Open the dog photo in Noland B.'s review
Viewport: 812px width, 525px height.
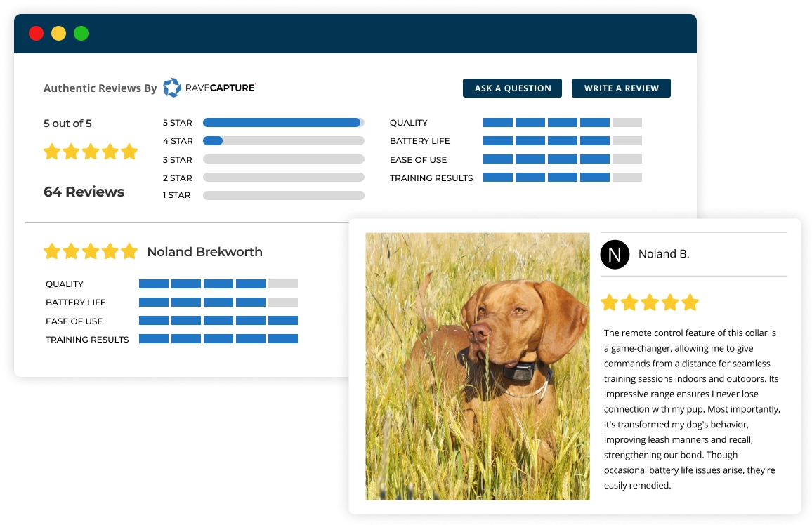click(x=478, y=365)
